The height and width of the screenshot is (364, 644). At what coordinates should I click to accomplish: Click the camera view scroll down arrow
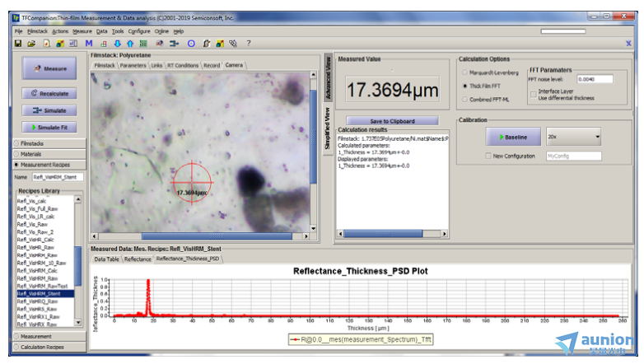tap(314, 228)
